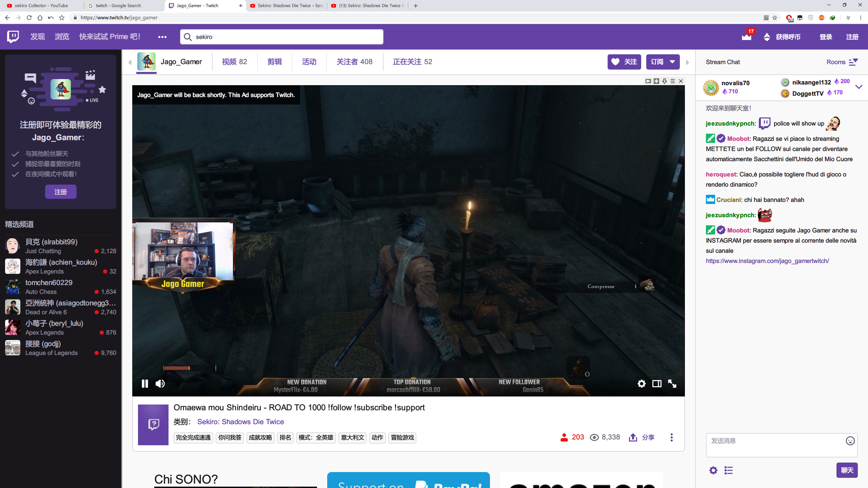
Task: Click the sekiro search input field
Action: (x=281, y=37)
